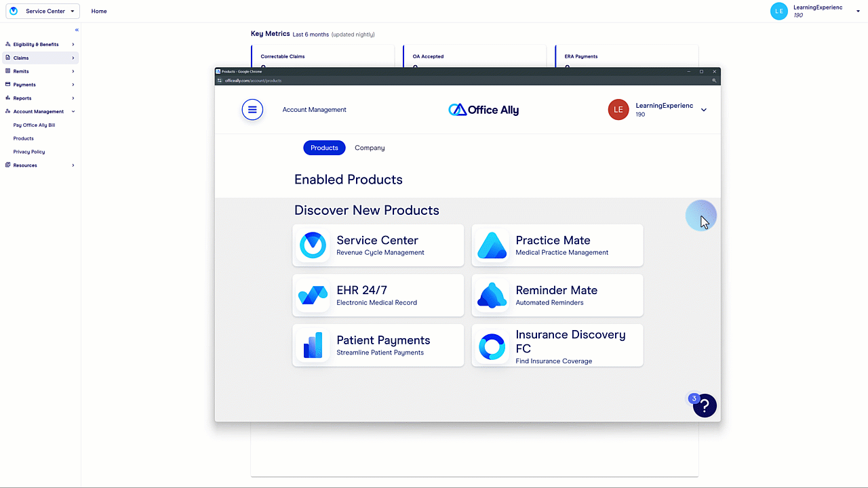Open the EHR 24/7 Electronic Medical Record card
This screenshot has width=868, height=488.
[x=378, y=296]
